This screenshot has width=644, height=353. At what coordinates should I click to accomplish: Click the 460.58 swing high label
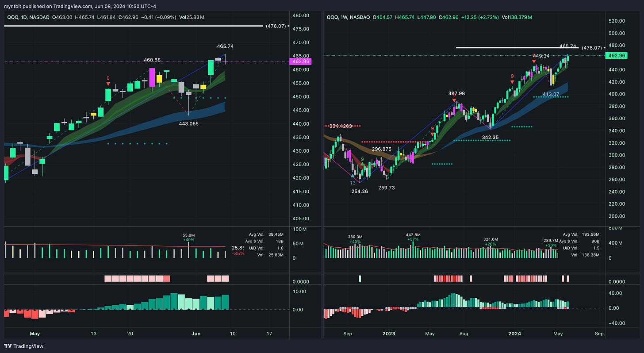pos(153,60)
